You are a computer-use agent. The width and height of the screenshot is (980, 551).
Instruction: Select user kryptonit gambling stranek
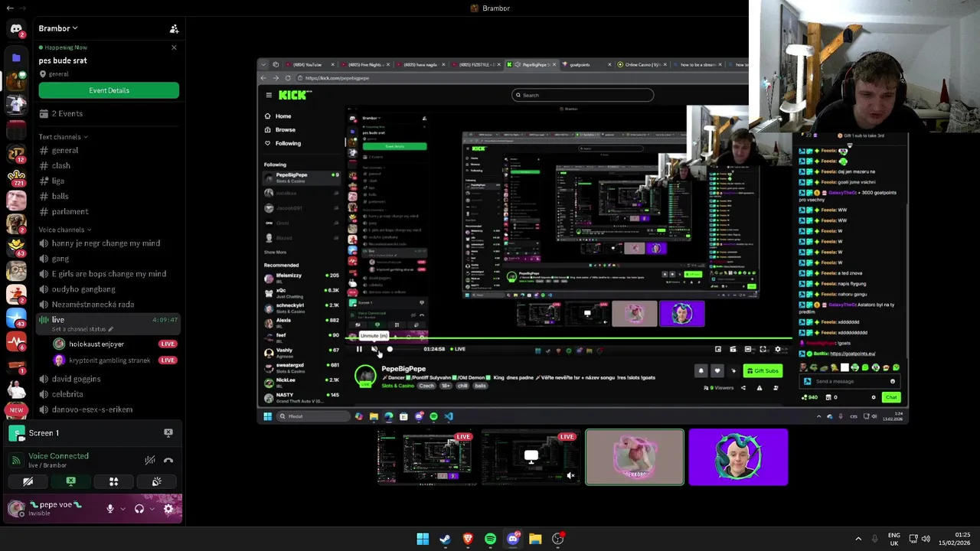[115, 360]
